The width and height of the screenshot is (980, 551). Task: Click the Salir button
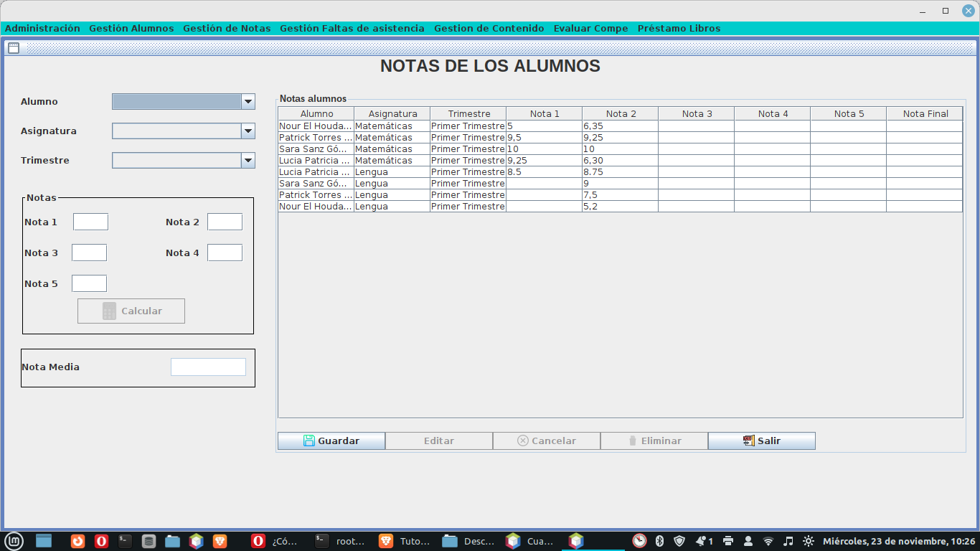[762, 441]
